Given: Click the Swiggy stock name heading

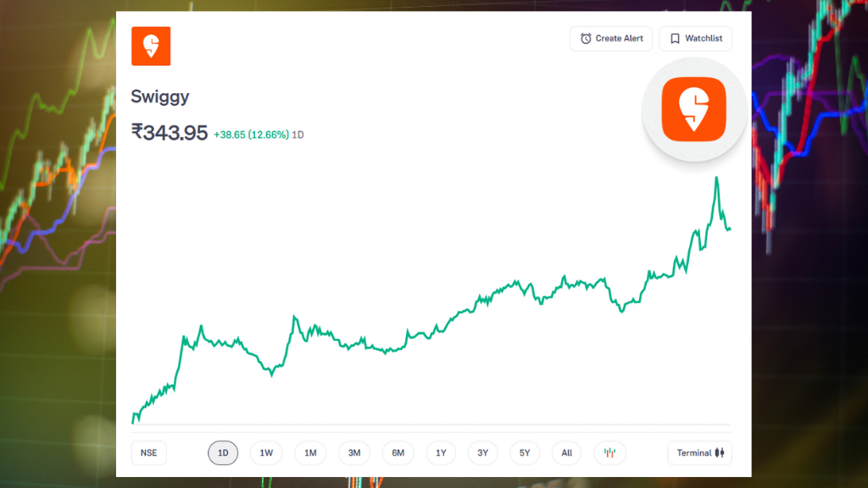Looking at the screenshot, I should (160, 97).
